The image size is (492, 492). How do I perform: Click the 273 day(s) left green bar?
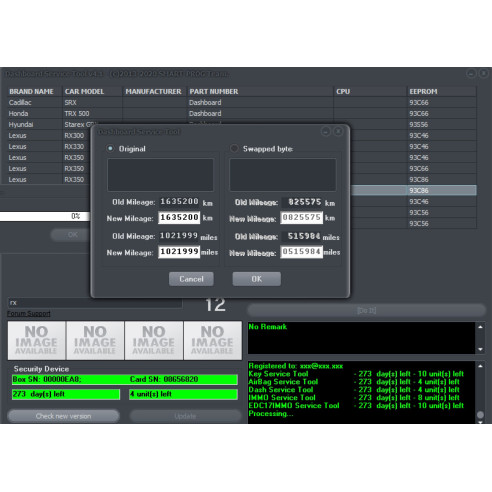coord(66,394)
